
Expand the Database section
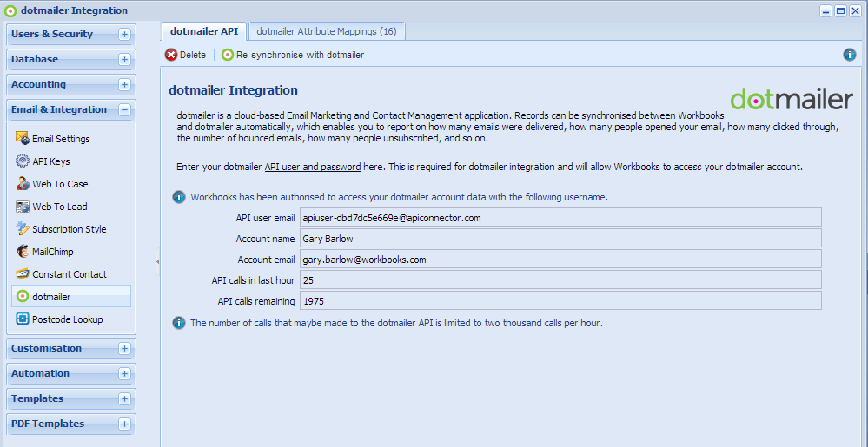tap(124, 59)
